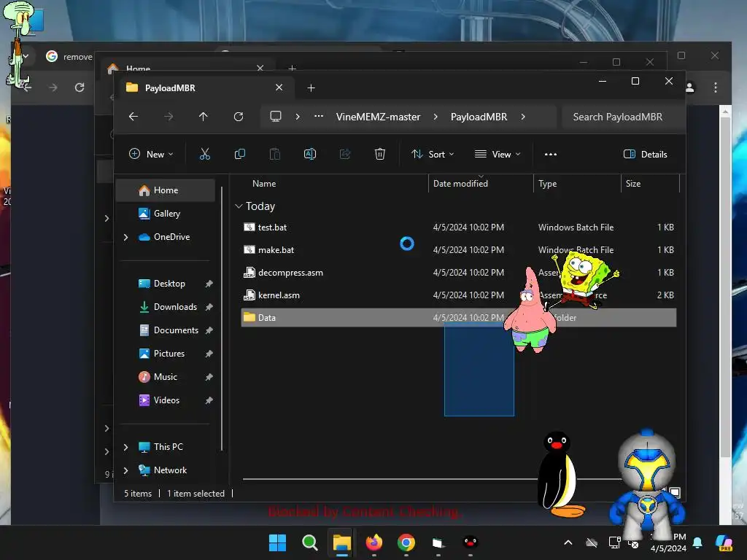Open Windows Start menu on taskbar
Image resolution: width=747 pixels, height=560 pixels.
click(277, 542)
